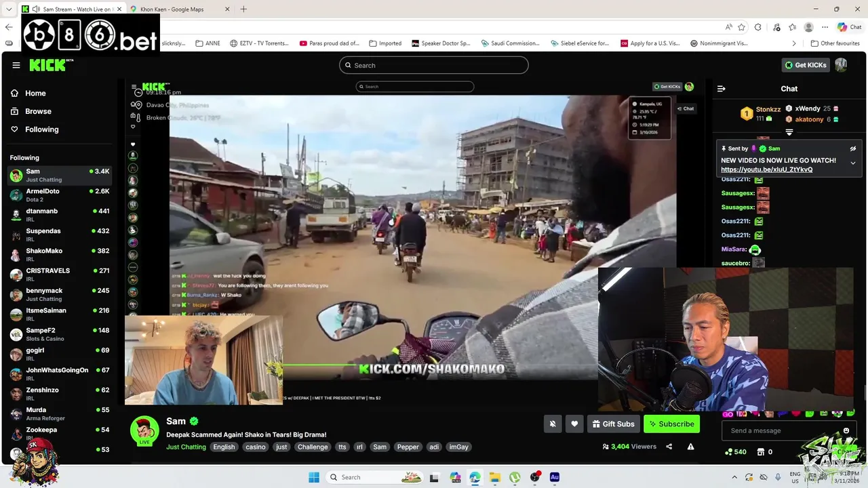
Task: Select JohnWhatsGoingOn channel in Following
Action: click(x=58, y=373)
